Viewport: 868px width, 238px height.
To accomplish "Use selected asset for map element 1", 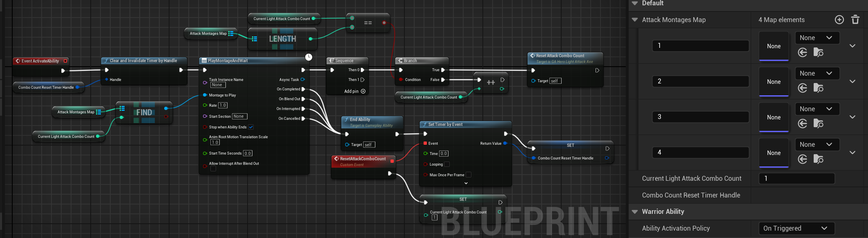I will (x=803, y=52).
